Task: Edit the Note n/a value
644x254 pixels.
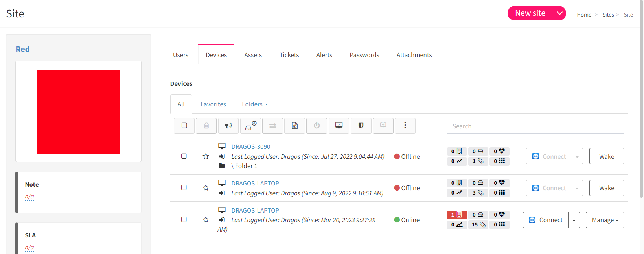Action: tap(29, 197)
